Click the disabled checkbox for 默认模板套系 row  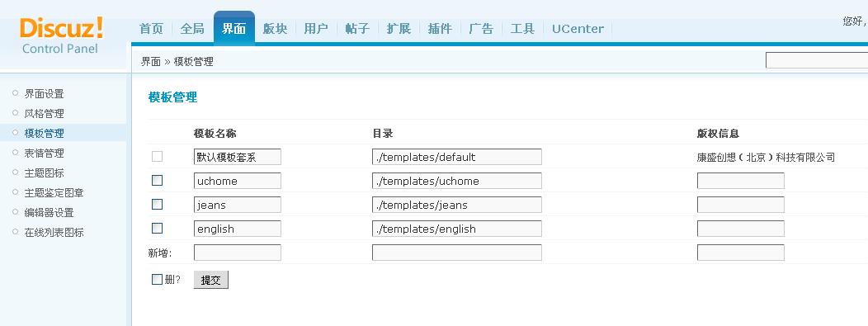click(158, 157)
